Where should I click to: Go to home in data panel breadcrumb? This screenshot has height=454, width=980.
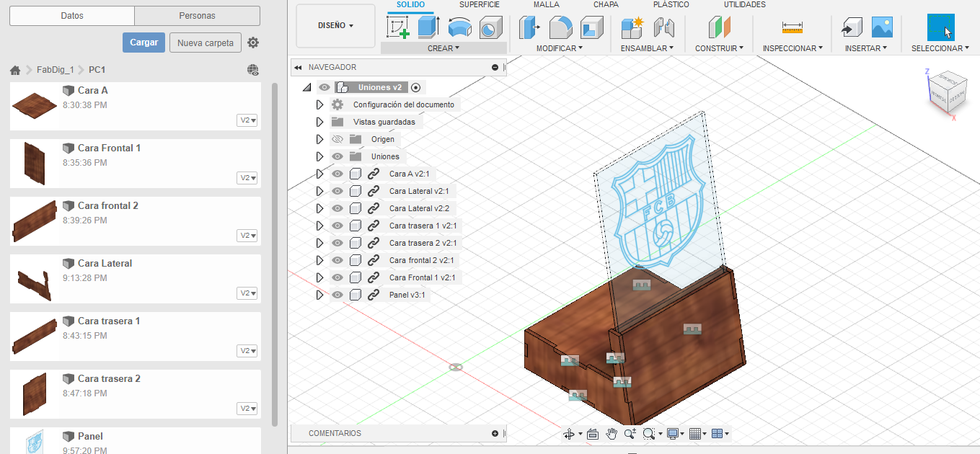coord(14,71)
